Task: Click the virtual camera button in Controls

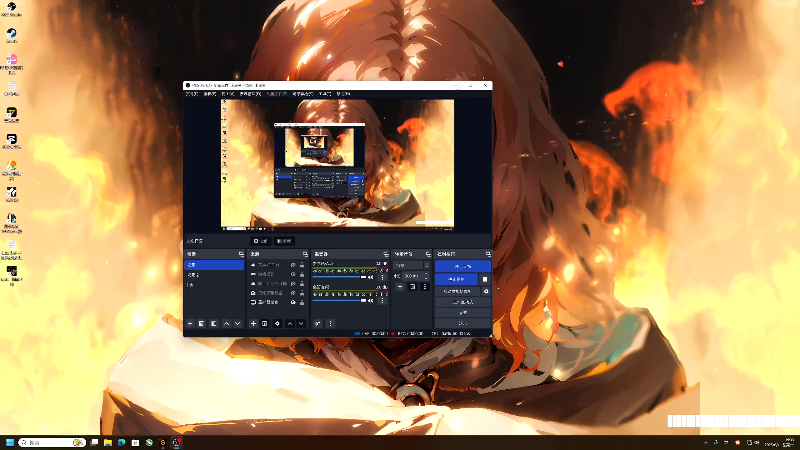Action: [x=457, y=291]
